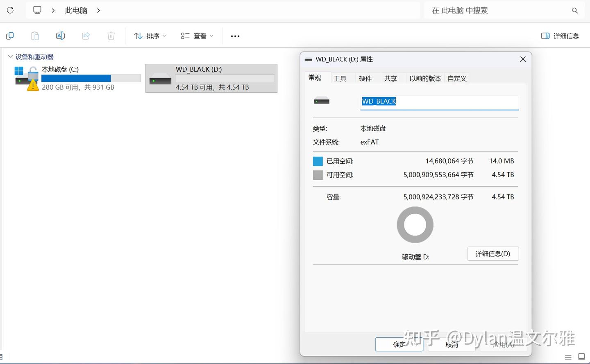Open the 自定义 tab

457,78
